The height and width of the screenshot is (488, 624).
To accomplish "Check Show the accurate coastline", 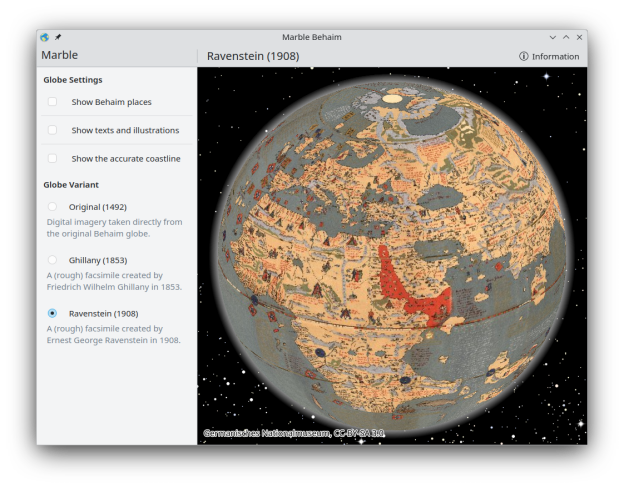I will [52, 158].
